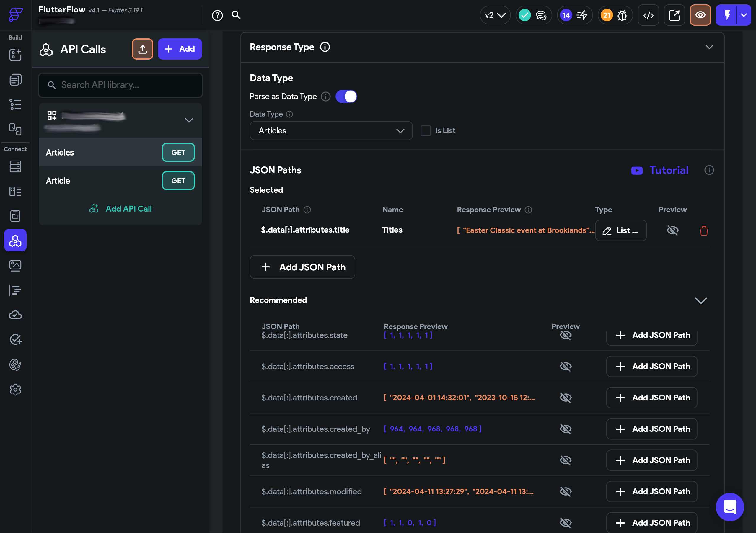Viewport: 756px width, 533px height.
Task: Check the Is List checkbox
Action: click(x=426, y=131)
